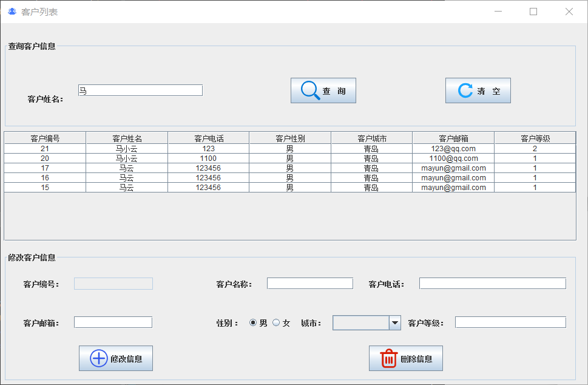Image resolution: width=588 pixels, height=385 pixels.
Task: Click the email cell 1100@qq.com
Action: [453, 158]
